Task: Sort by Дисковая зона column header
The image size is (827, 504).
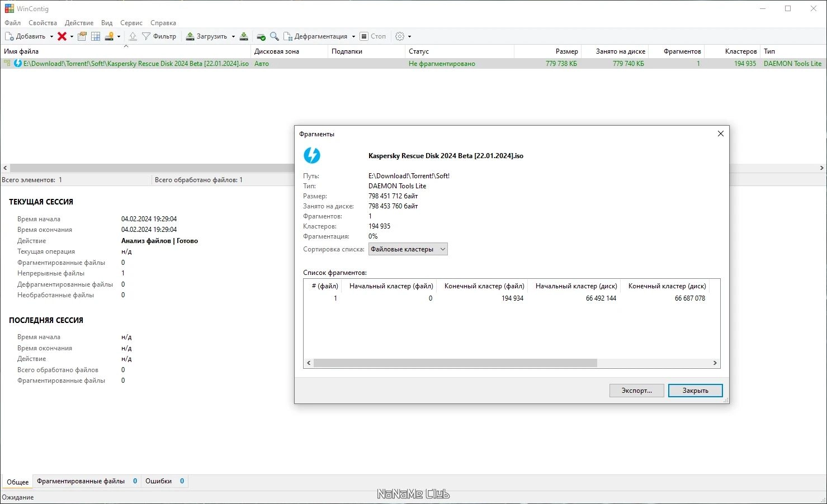Action: click(289, 51)
